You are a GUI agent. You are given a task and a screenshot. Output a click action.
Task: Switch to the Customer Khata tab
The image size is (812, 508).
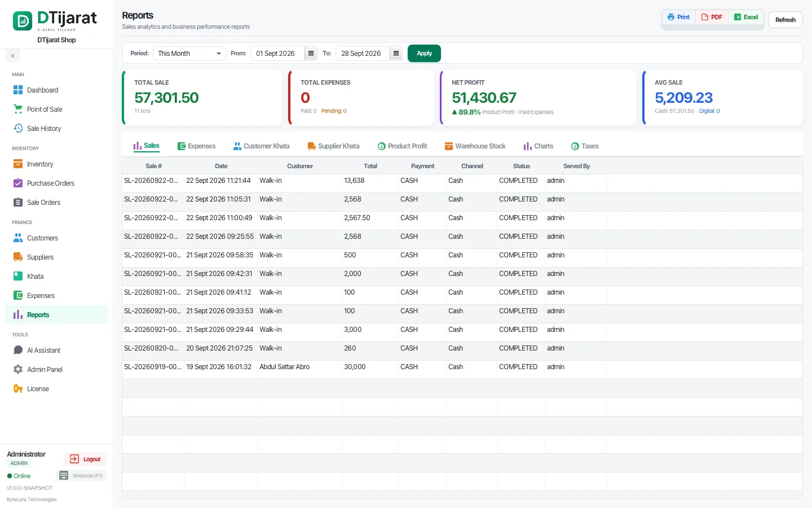coord(261,146)
